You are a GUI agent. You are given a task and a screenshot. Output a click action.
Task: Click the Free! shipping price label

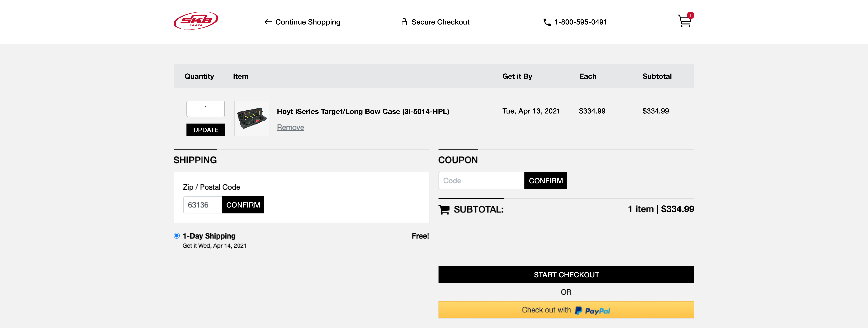tap(420, 236)
